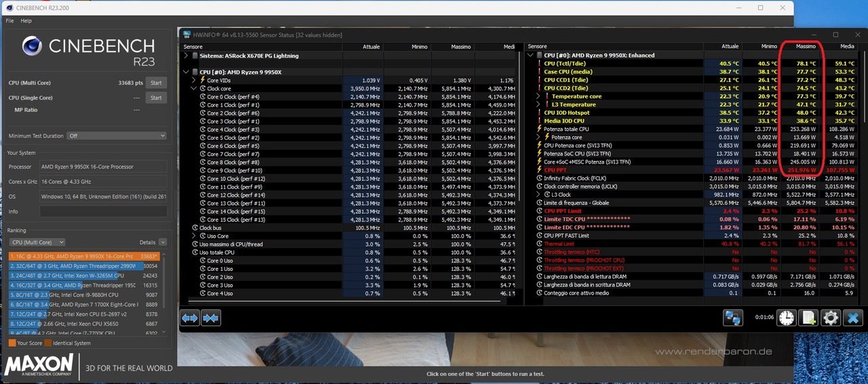The image size is (868, 384).
Task: Shrink the HWiNFO sensor window layout
Action: 211,318
